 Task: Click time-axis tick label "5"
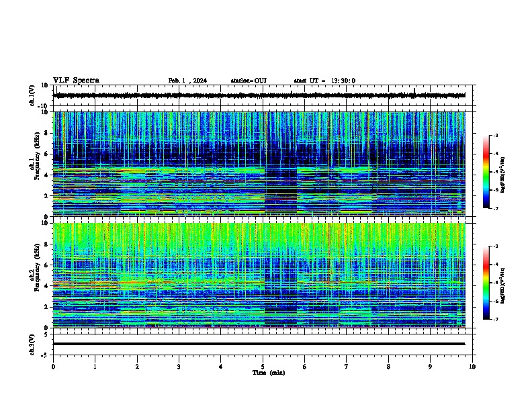point(263,367)
